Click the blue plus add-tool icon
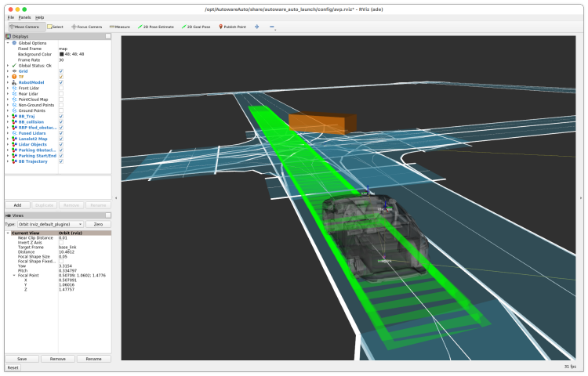Viewport: 588px width, 376px height. point(257,26)
